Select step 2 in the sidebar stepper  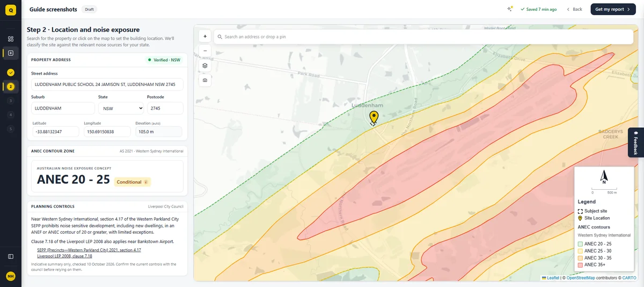coord(11,87)
